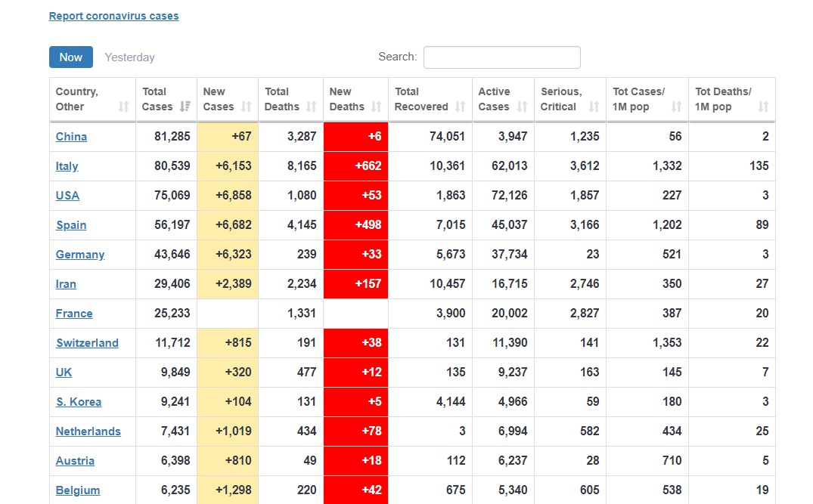
Task: Click Serious, Critical sort arrows
Action: tap(594, 107)
